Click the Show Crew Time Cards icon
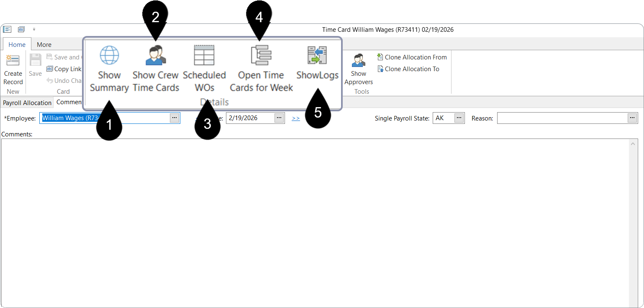Viewport: 644px width, 308px height. click(156, 55)
